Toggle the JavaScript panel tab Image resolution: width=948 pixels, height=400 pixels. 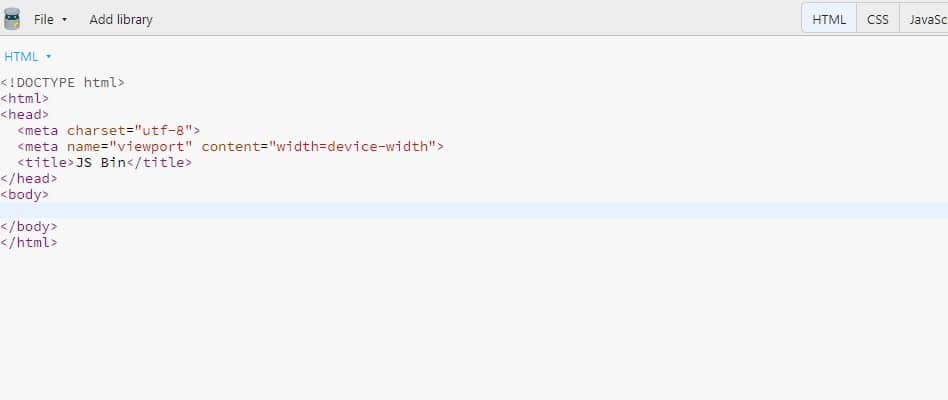(x=924, y=19)
